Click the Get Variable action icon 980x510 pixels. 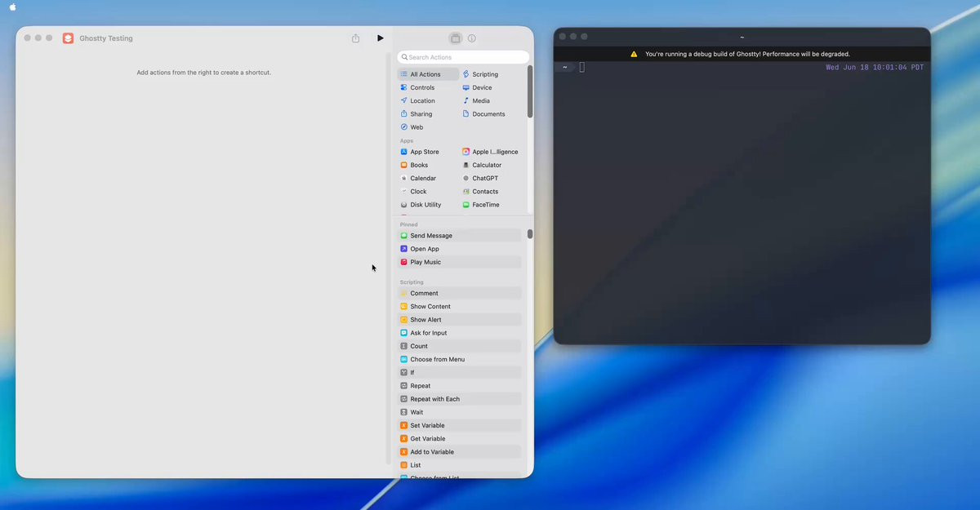click(x=403, y=439)
